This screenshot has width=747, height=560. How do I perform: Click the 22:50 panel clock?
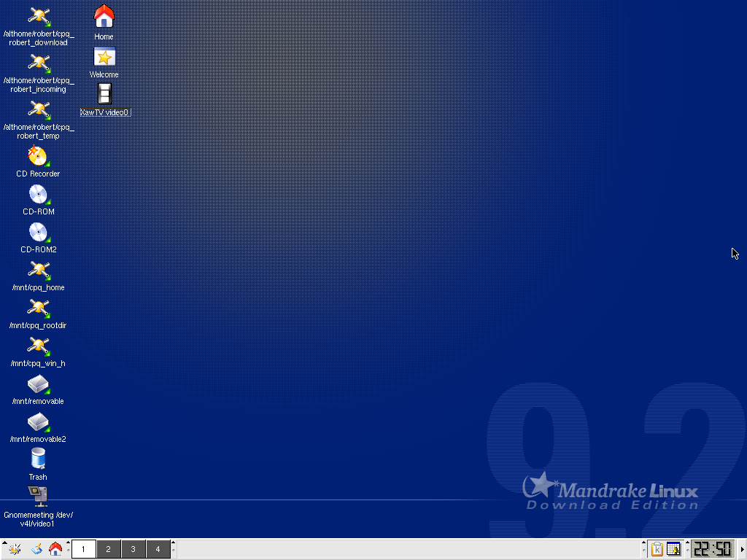click(x=712, y=549)
